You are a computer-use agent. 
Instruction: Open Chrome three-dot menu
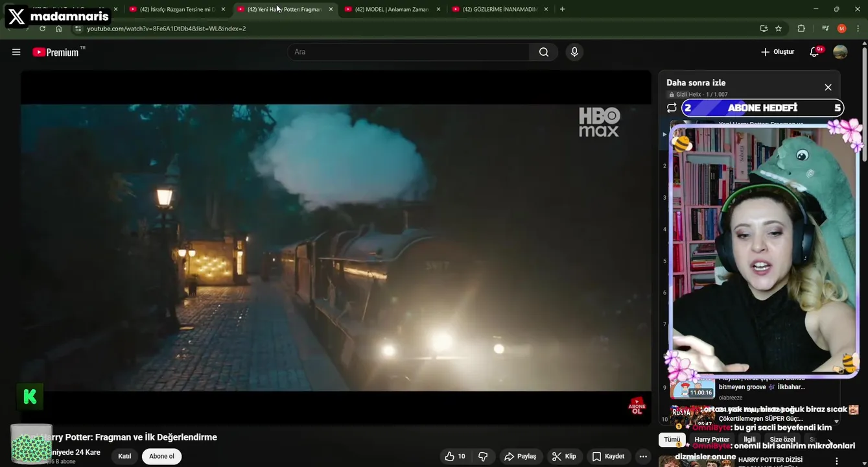858,29
